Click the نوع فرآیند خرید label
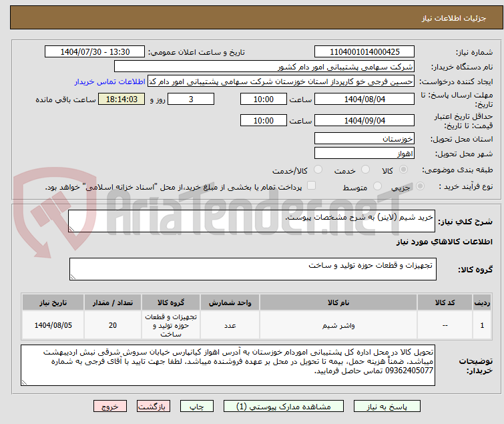Image resolution: width=504 pixels, height=424 pixels. (x=466, y=186)
